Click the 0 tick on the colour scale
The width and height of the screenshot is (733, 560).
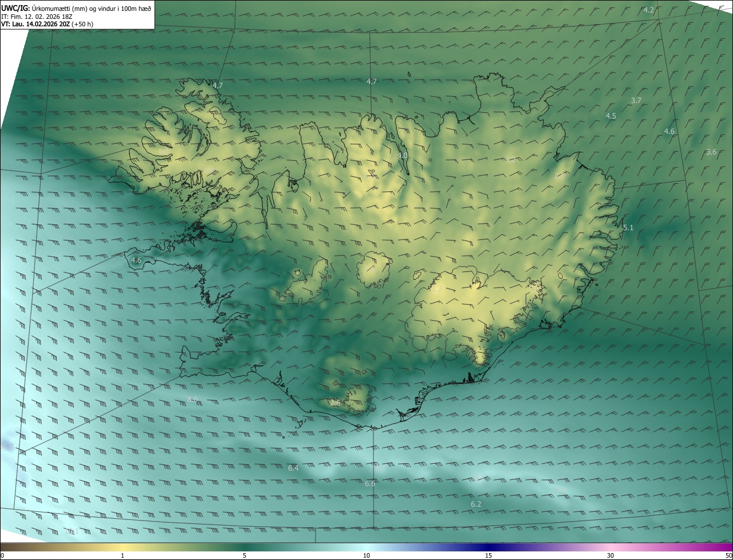(x=2, y=555)
